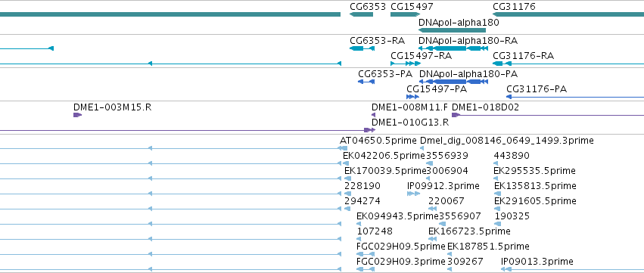Click the DME1-008M11.F clone arrow
Screen dimensions: 644x273
pyautogui.click(x=373, y=115)
